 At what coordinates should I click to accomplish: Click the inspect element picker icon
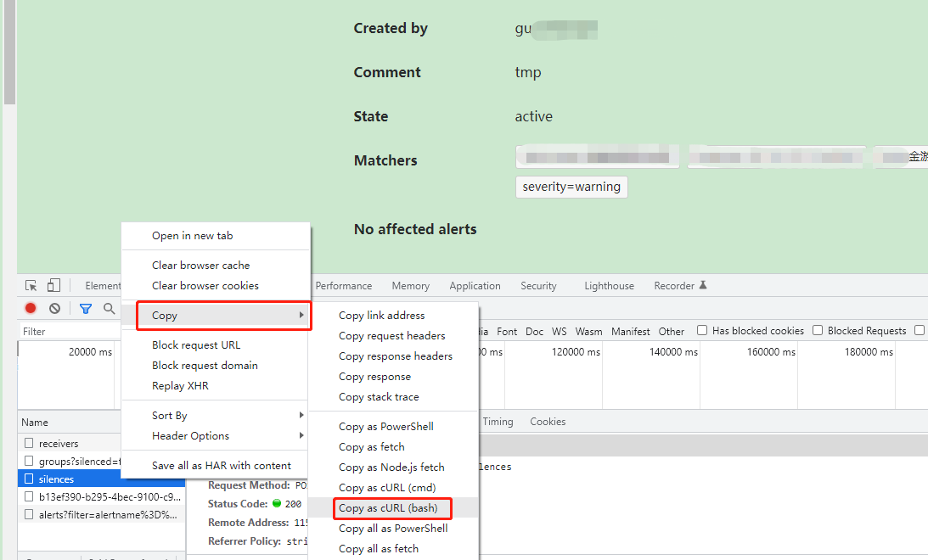coord(31,286)
